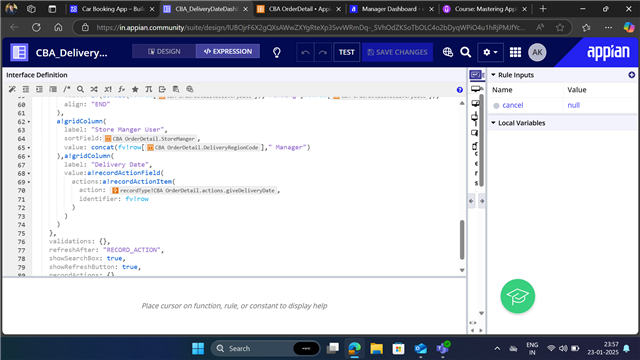The height and width of the screenshot is (360, 640).
Task: Switch to DESIGN mode
Action: pyautogui.click(x=164, y=51)
